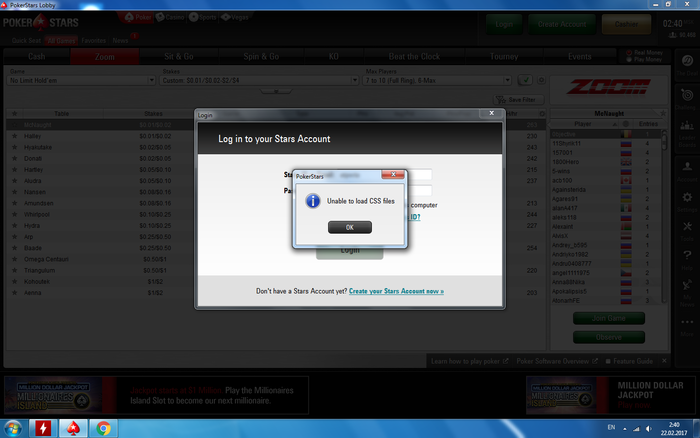700x438 pixels.
Task: Open the Stakes dropdown Custom range
Action: coord(260,80)
